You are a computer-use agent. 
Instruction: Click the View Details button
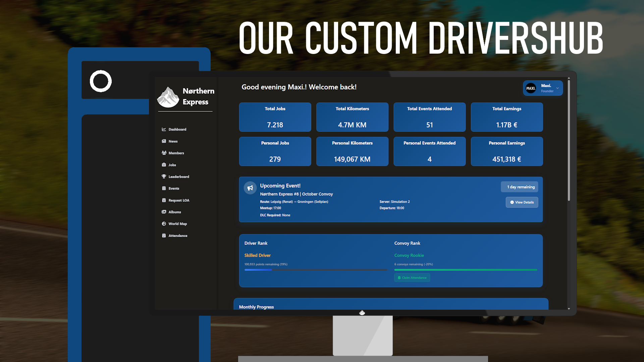pos(522,202)
